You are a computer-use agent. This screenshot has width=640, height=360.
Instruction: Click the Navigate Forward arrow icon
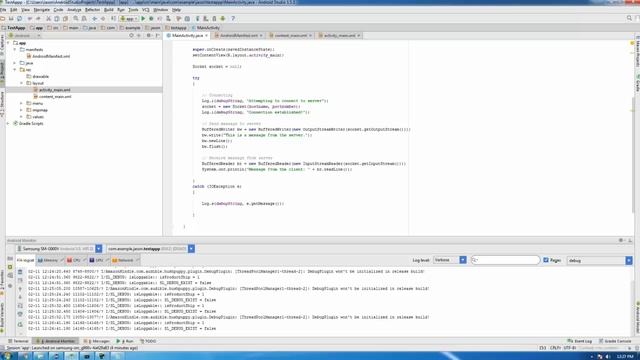point(103,18)
